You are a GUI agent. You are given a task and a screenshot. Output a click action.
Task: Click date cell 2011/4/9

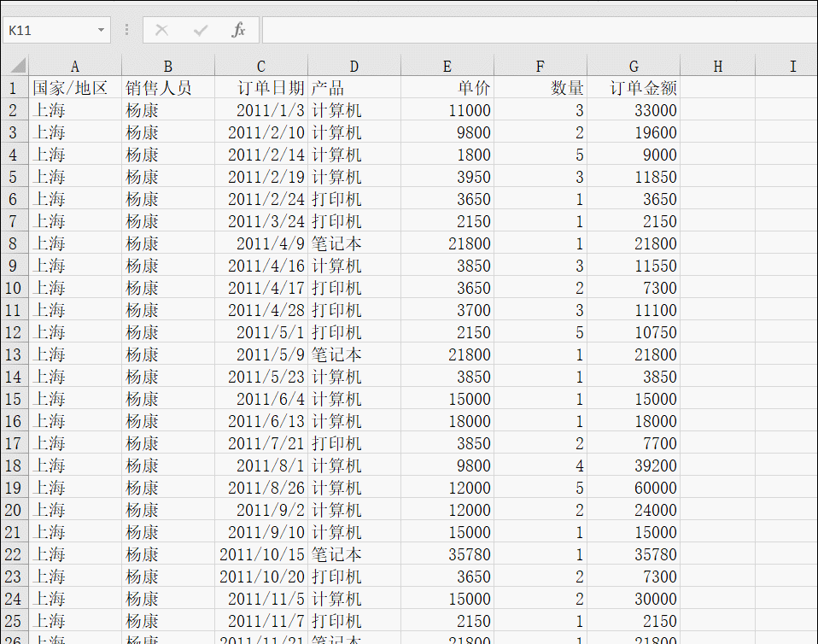261,243
